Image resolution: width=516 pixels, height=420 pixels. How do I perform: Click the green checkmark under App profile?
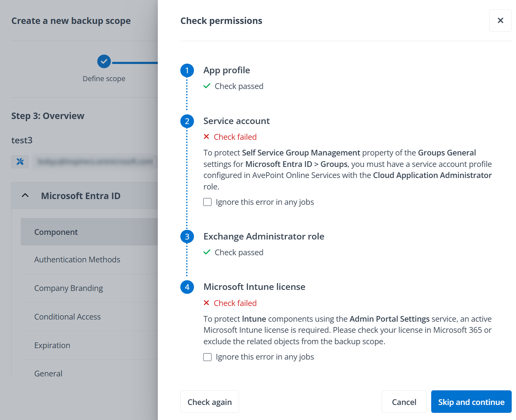coord(207,86)
